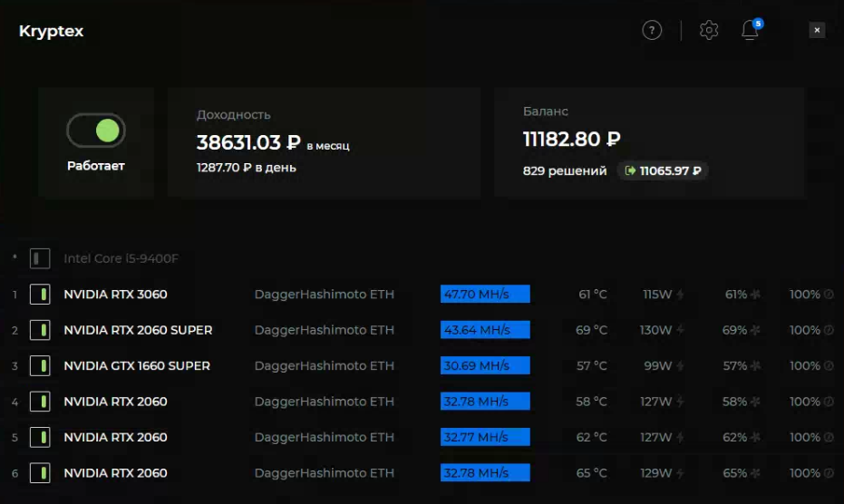
Task: Click the fan icon next to 65%
Action: click(756, 473)
